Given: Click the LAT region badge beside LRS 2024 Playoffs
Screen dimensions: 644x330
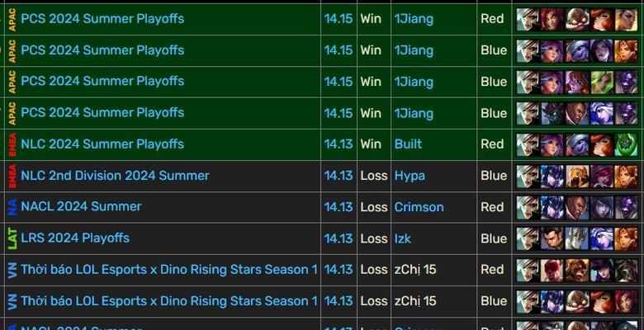Looking at the screenshot, I should pyautogui.click(x=12, y=239).
